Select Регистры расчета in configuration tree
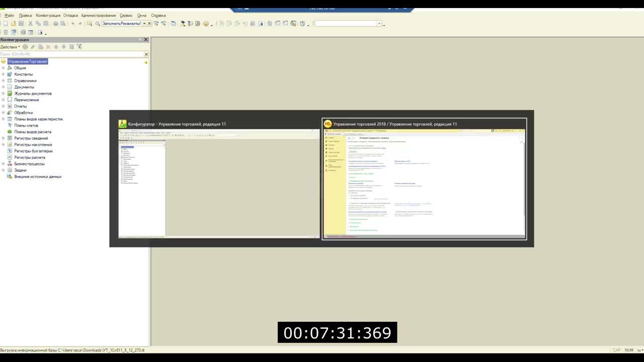Image resolution: width=644 pixels, height=362 pixels. (x=30, y=157)
